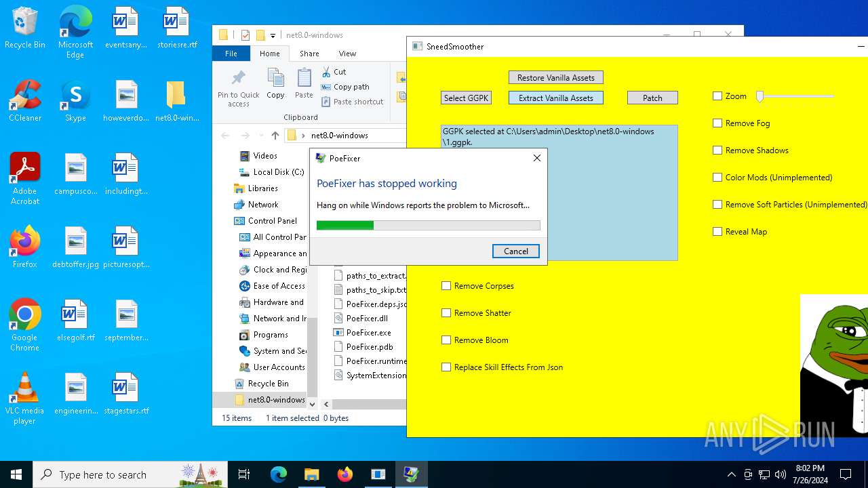The image size is (868, 488).
Task: Click the Explorer Up arrow navigation button
Action: 275,136
